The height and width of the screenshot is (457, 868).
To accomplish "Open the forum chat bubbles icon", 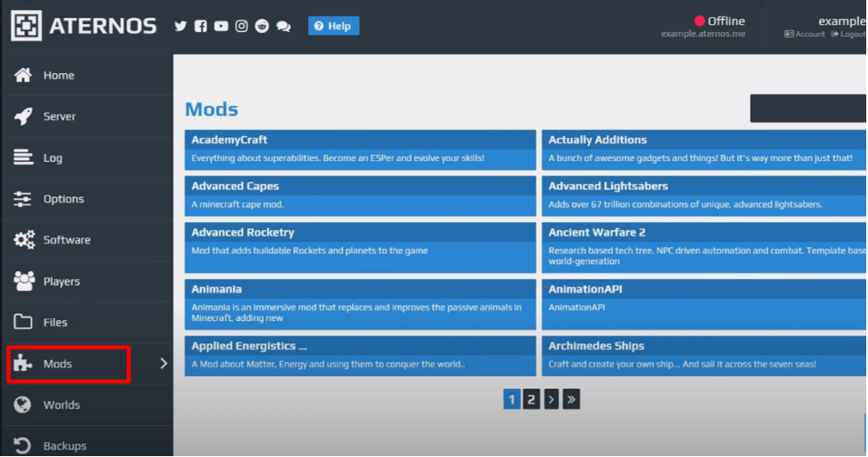I will [x=283, y=26].
